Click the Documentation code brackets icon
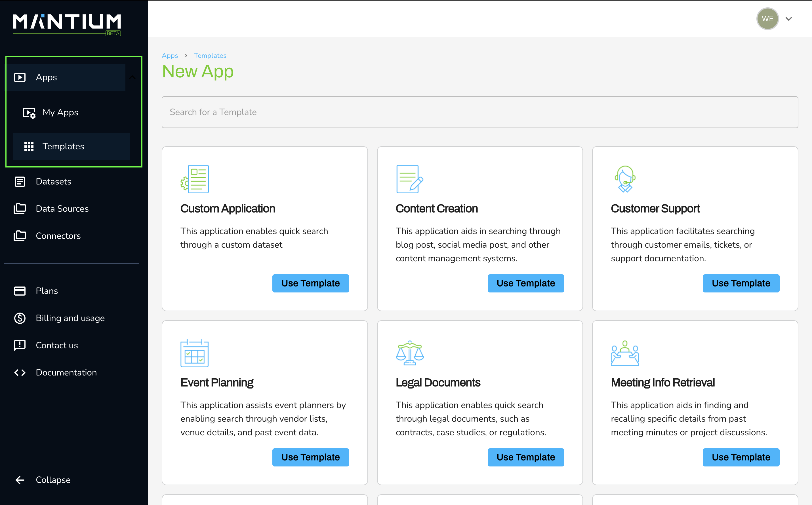The image size is (812, 505). (20, 372)
